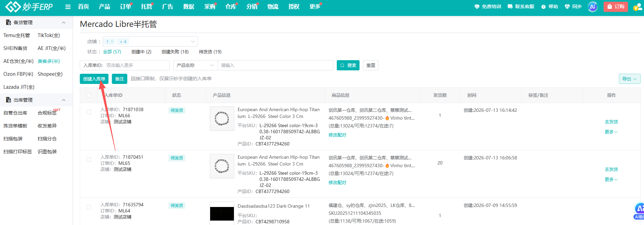Click the bracelet thumbnail for 入库单 71870451
The width and height of the screenshot is (644, 225).
[x=222, y=166]
